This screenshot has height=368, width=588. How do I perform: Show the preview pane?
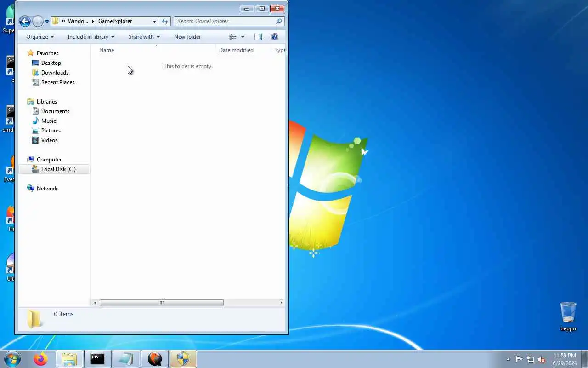pyautogui.click(x=258, y=37)
